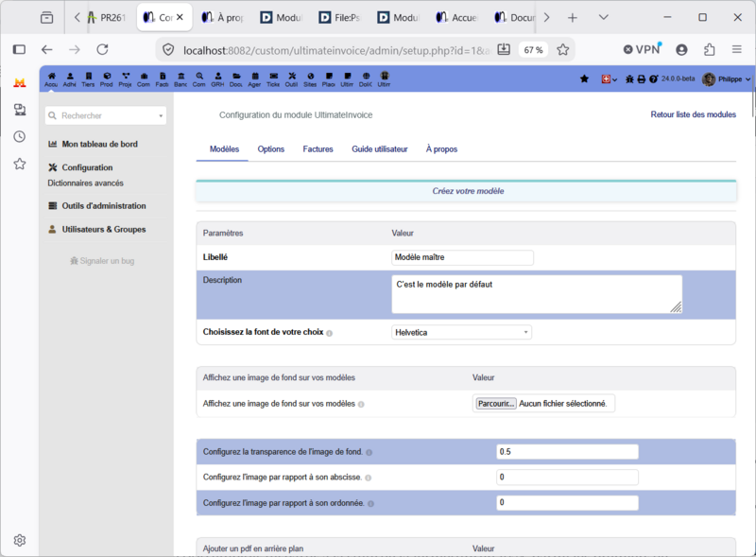Click info icon beside abscisse setting

[368, 478]
